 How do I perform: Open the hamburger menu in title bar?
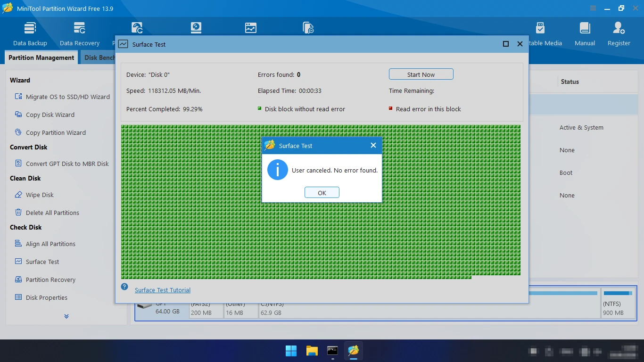coord(593,8)
